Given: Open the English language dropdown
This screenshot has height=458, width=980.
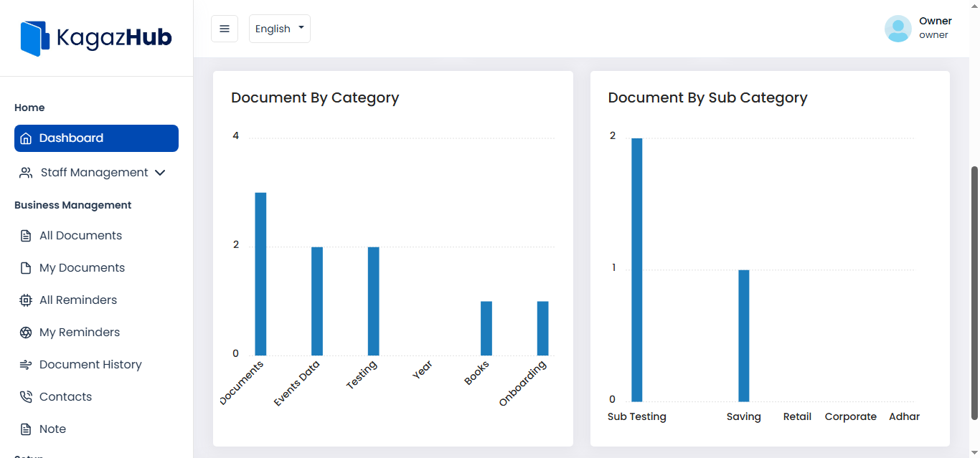Looking at the screenshot, I should click(x=279, y=29).
